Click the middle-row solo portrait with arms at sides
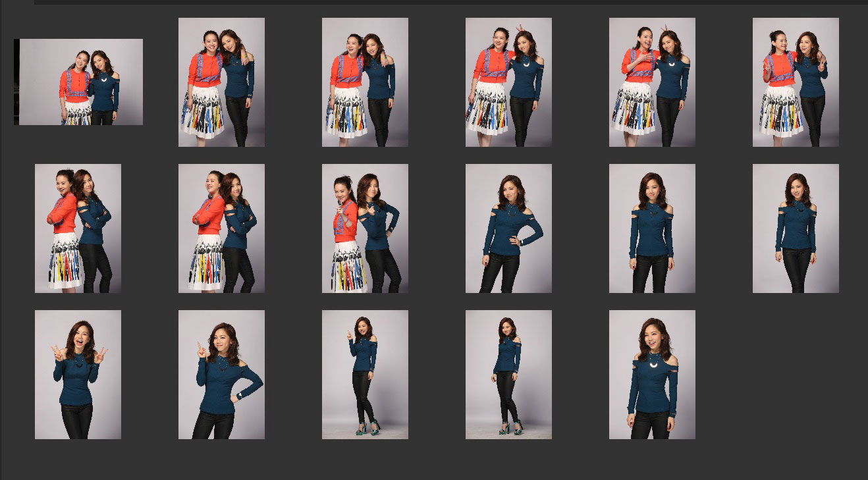This screenshot has width=868, height=480. 652,228
